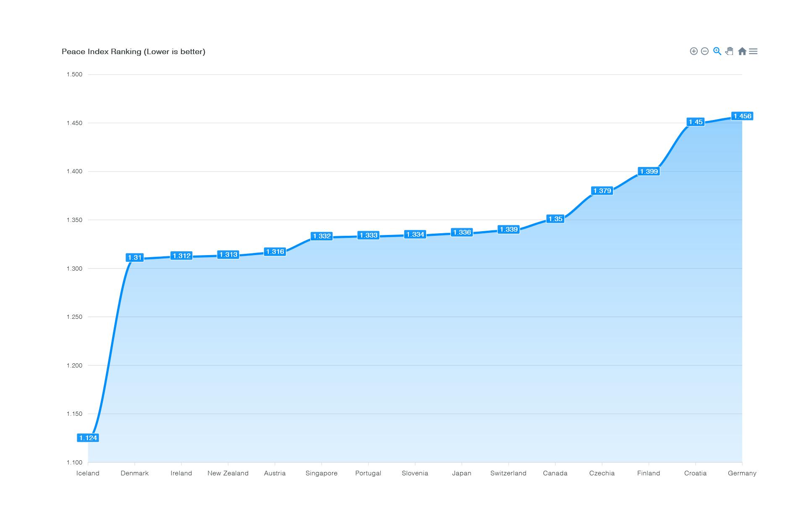
Task: Open the chart hamburger menu
Action: click(x=753, y=51)
